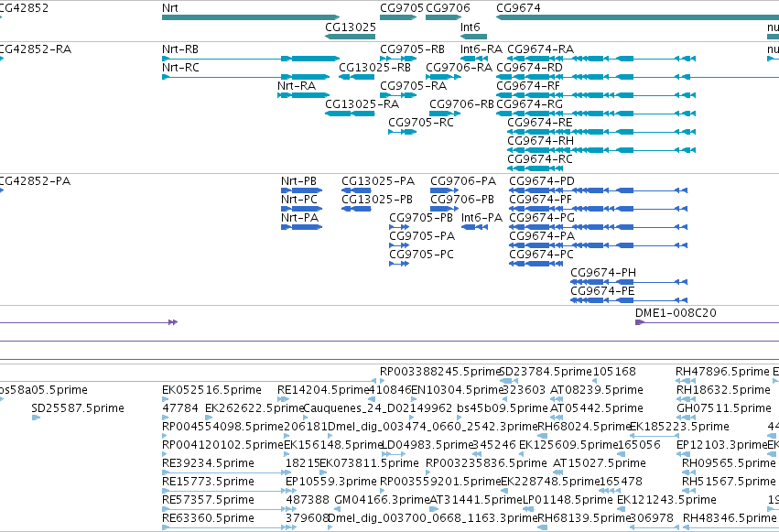Select EST EP12103.3prime
Image resolution: width=779 pixels, height=532 pixels.
722,446
